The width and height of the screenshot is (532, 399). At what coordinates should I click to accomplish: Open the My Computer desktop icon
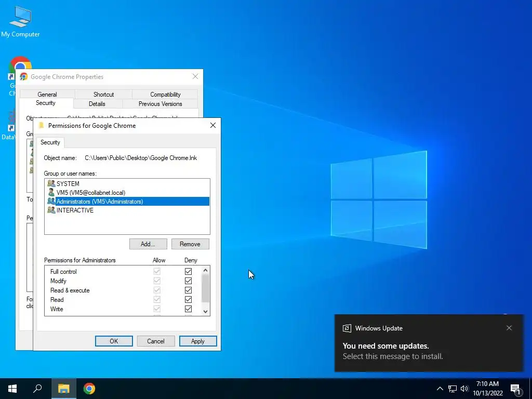pyautogui.click(x=20, y=21)
